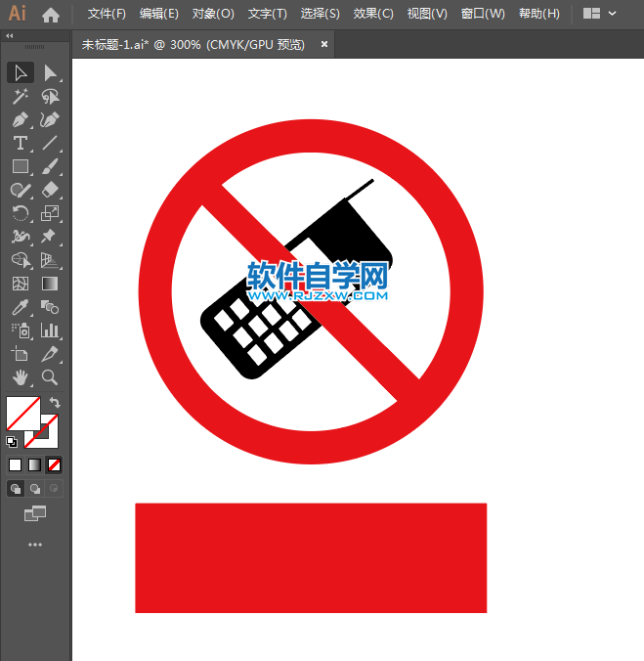Open the 编辑(E) menu
Screen dimensions: 644x661
click(158, 14)
